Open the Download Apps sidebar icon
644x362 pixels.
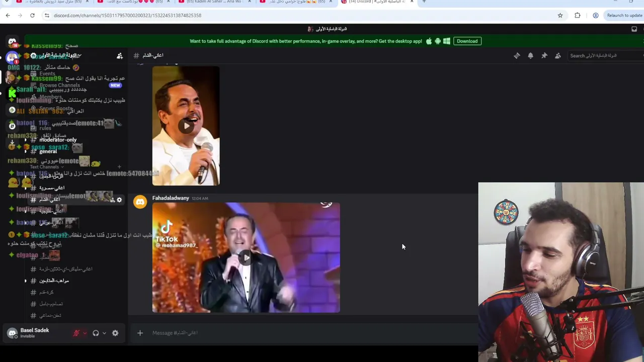(12, 142)
